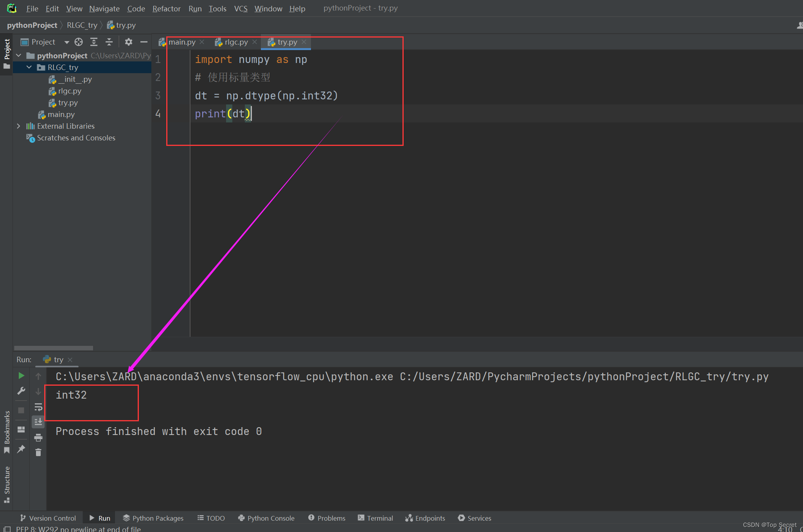
Task: Open the Project view options gear menu
Action: (128, 42)
